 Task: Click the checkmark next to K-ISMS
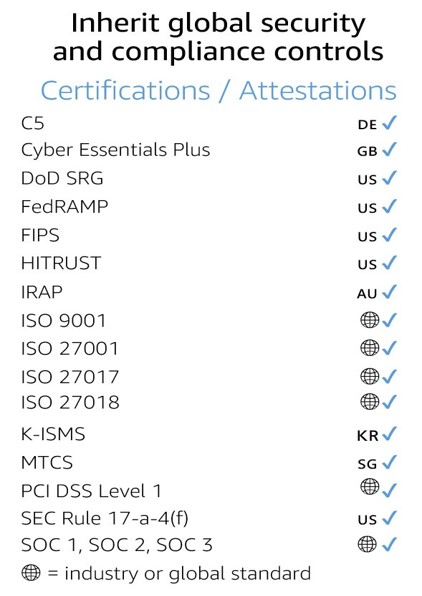pos(389,434)
